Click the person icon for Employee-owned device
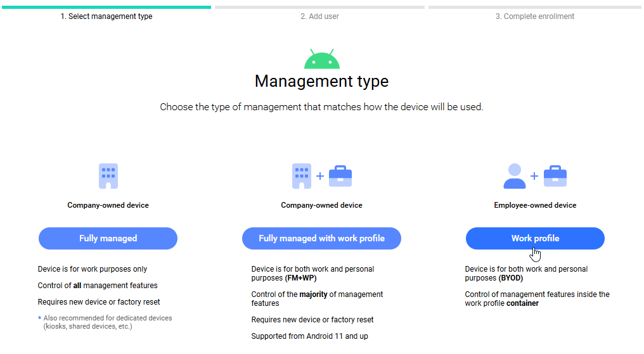 click(514, 176)
